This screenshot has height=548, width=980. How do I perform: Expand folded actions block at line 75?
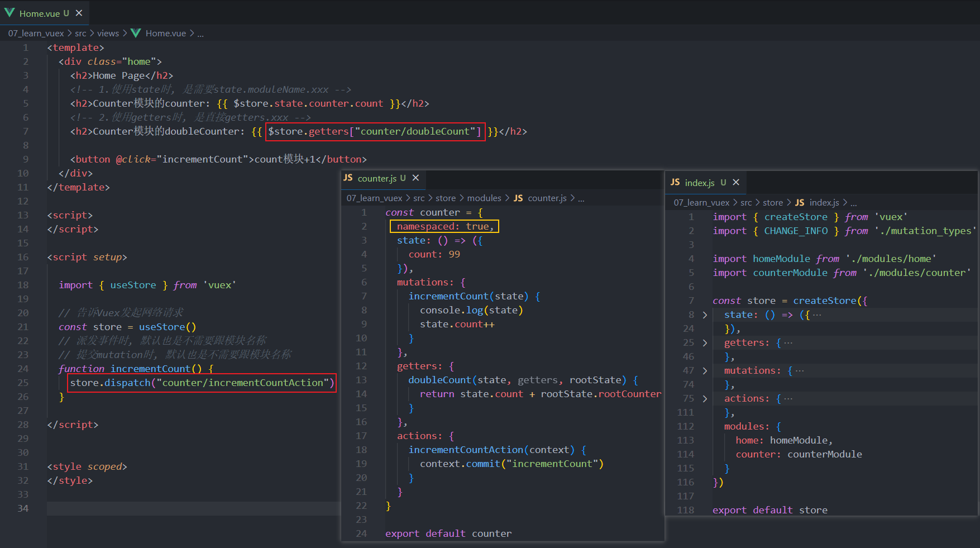(705, 399)
